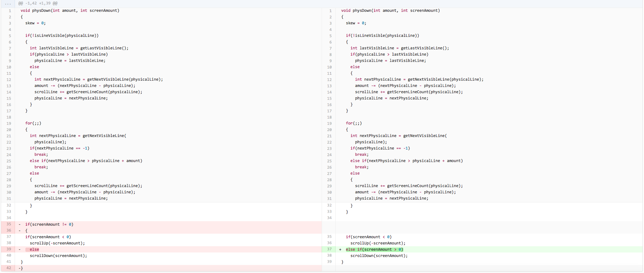Click the plus marker on added line

[x=340, y=249]
